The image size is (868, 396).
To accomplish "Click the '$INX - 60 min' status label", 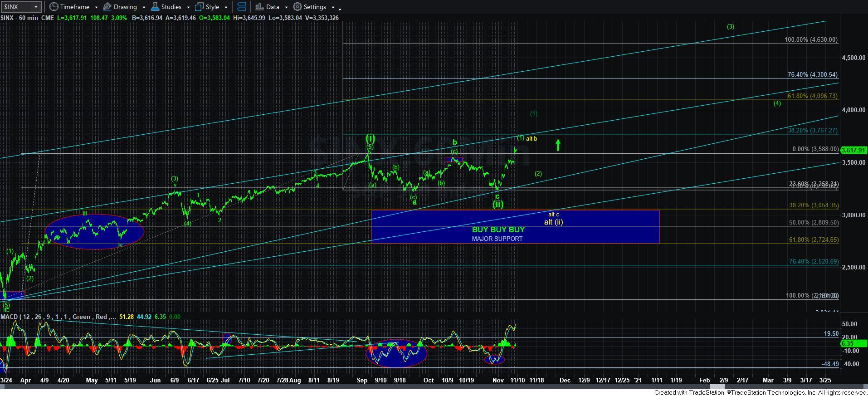I will (x=19, y=18).
